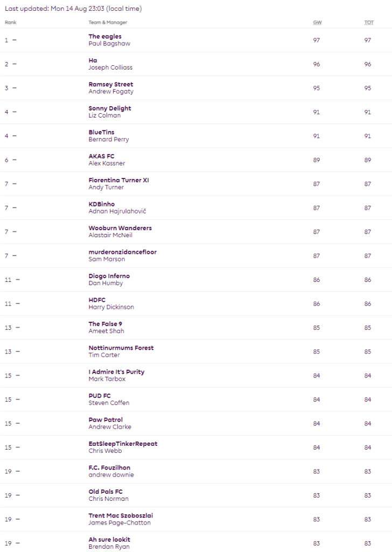Open KDBinho team link
Viewport: 392px width, 552px height.
click(x=102, y=204)
